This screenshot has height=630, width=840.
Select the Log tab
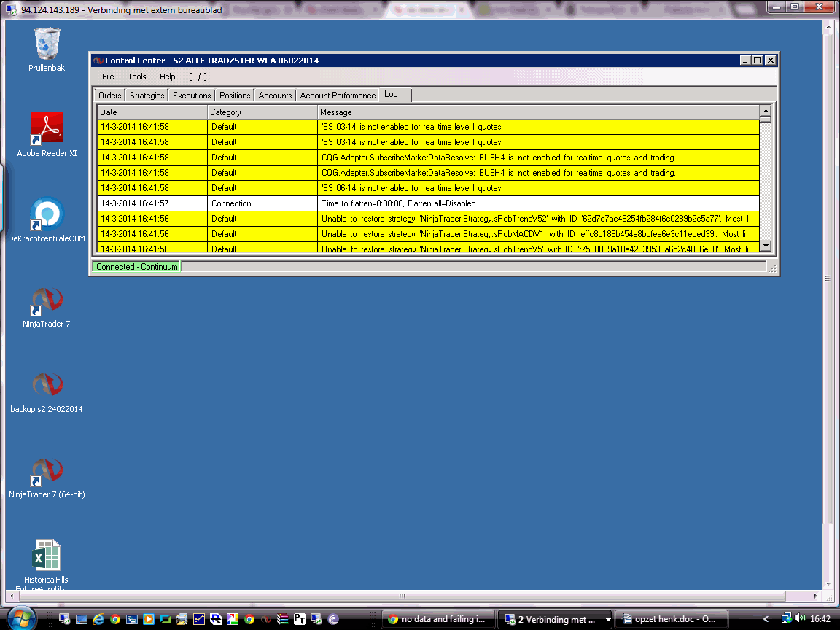394,95
